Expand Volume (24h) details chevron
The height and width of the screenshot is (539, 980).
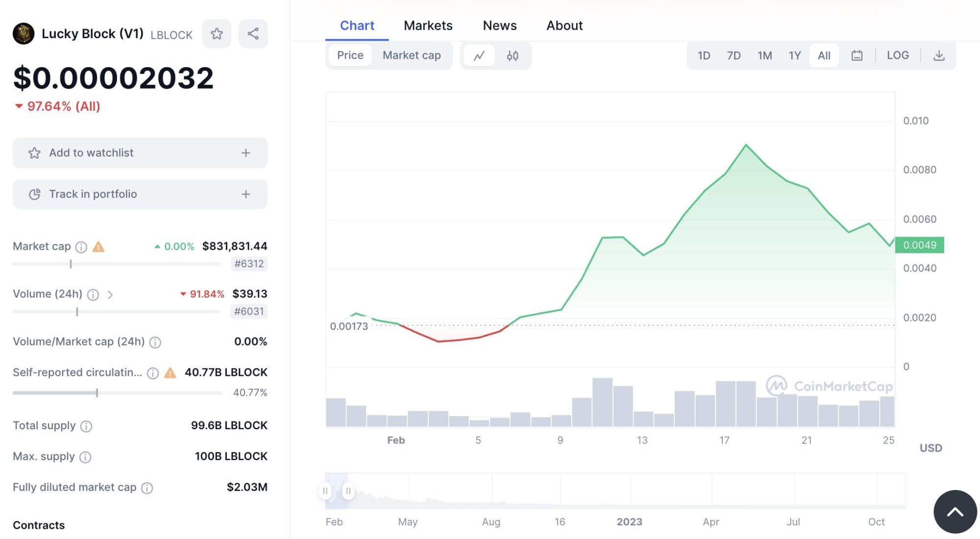[x=110, y=294]
